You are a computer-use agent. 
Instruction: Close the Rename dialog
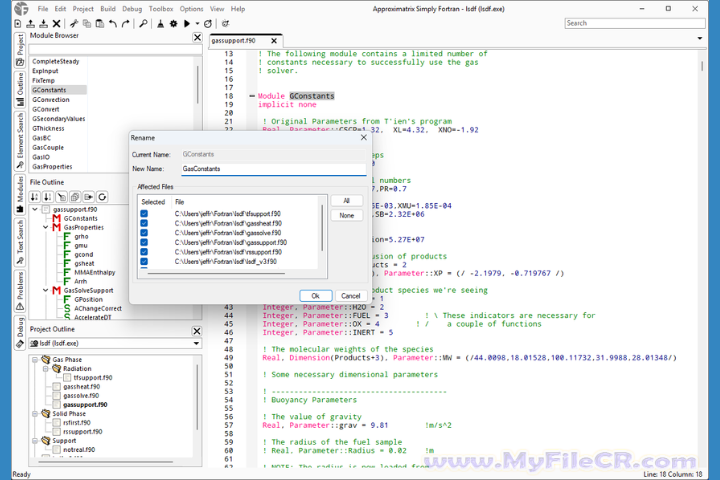pos(364,138)
